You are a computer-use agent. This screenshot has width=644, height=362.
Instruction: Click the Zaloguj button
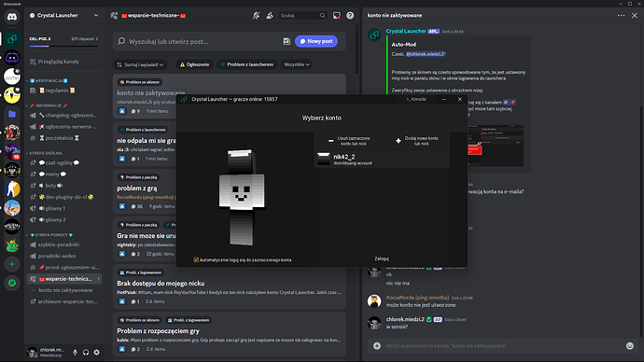(x=382, y=258)
